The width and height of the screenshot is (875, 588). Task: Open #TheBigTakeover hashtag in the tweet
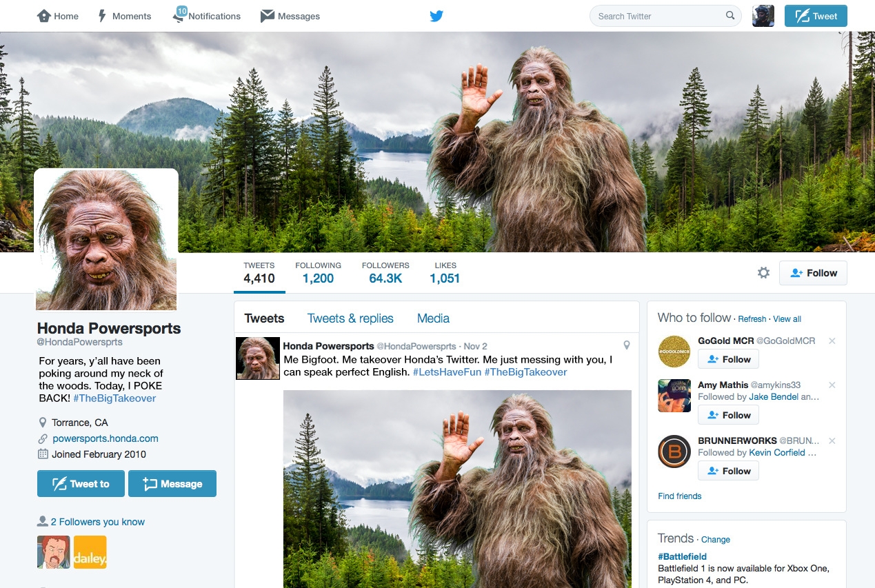point(525,372)
